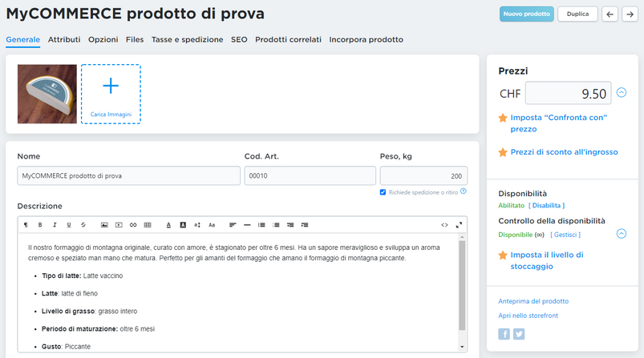Click description editor scrollbar thumb
Image resolution: width=644 pixels, height=358 pixels.
pyautogui.click(x=462, y=285)
